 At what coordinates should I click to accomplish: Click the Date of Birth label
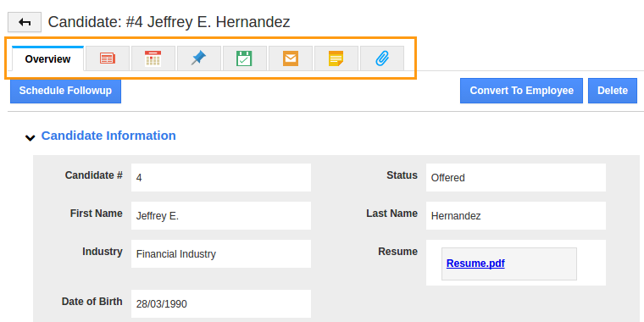tap(92, 302)
